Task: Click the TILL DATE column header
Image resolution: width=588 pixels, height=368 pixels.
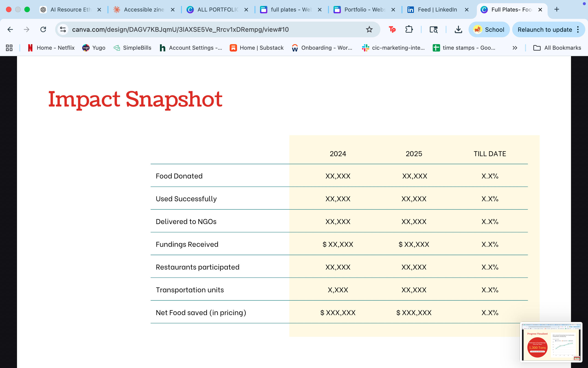Action: pyautogui.click(x=490, y=154)
